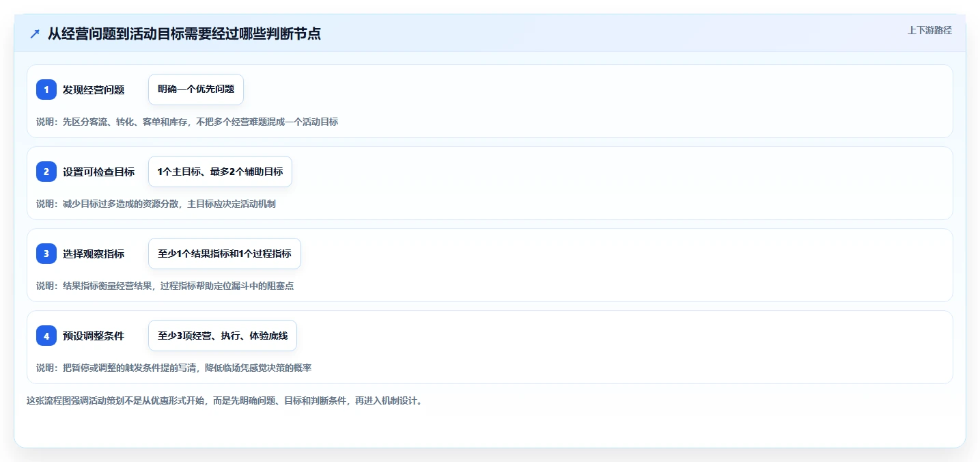The image size is (980, 462).
Task: Click the 至少3项经营、执行、体验底线 chip
Action: click(223, 336)
